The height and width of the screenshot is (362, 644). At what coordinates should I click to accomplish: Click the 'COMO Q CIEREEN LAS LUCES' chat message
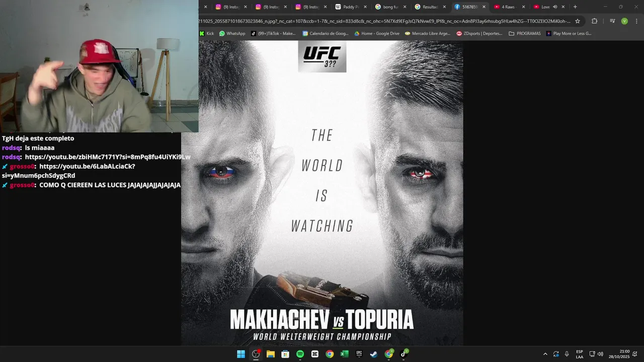coord(110,185)
